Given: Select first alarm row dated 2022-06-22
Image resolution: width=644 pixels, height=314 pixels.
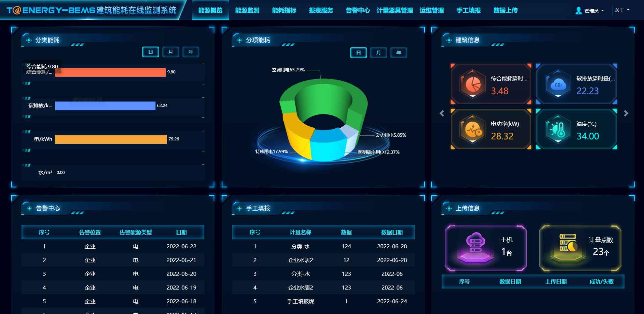Looking at the screenshot, I should pos(113,246).
